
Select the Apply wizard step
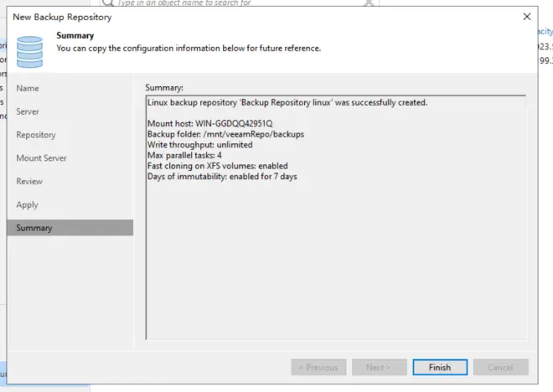tap(27, 205)
